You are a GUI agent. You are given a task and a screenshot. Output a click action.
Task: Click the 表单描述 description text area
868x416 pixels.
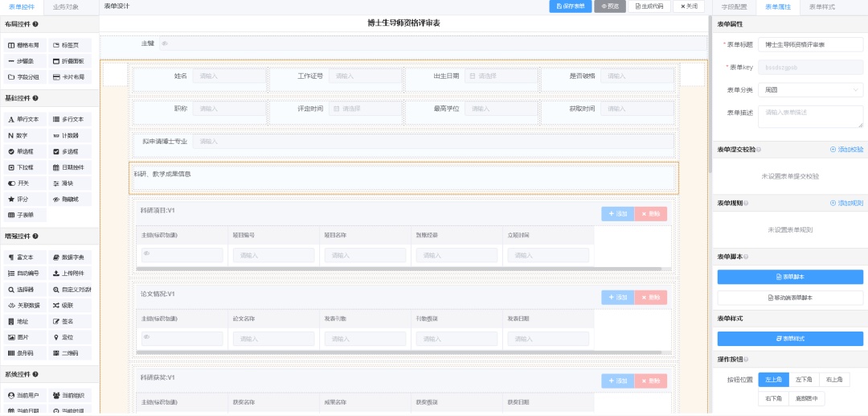[x=810, y=116]
